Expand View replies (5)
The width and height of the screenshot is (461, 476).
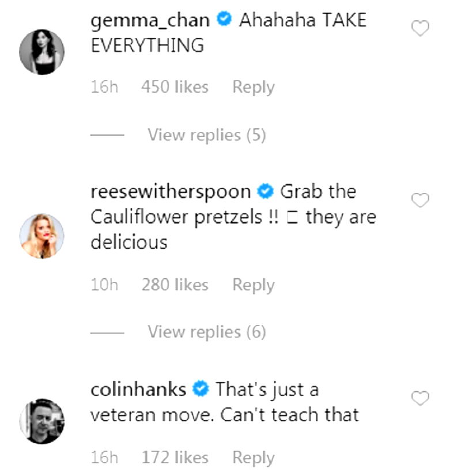pyautogui.click(x=206, y=135)
